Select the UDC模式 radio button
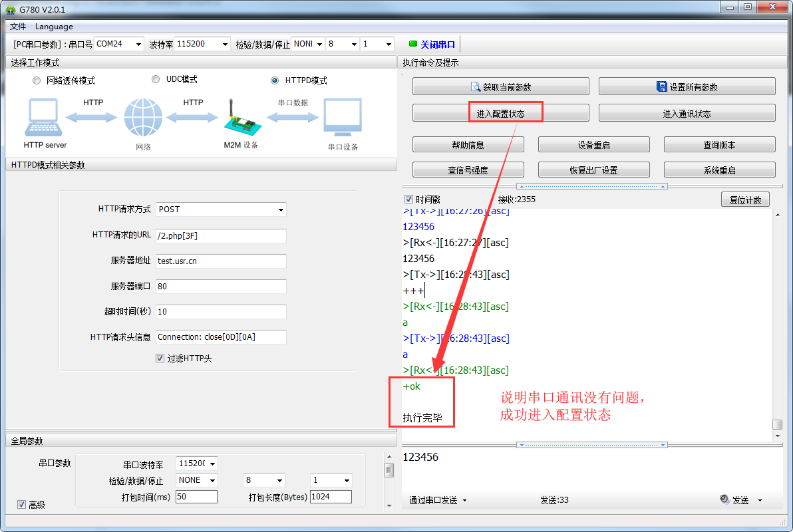Screen dimensions: 793x532 tap(156, 79)
